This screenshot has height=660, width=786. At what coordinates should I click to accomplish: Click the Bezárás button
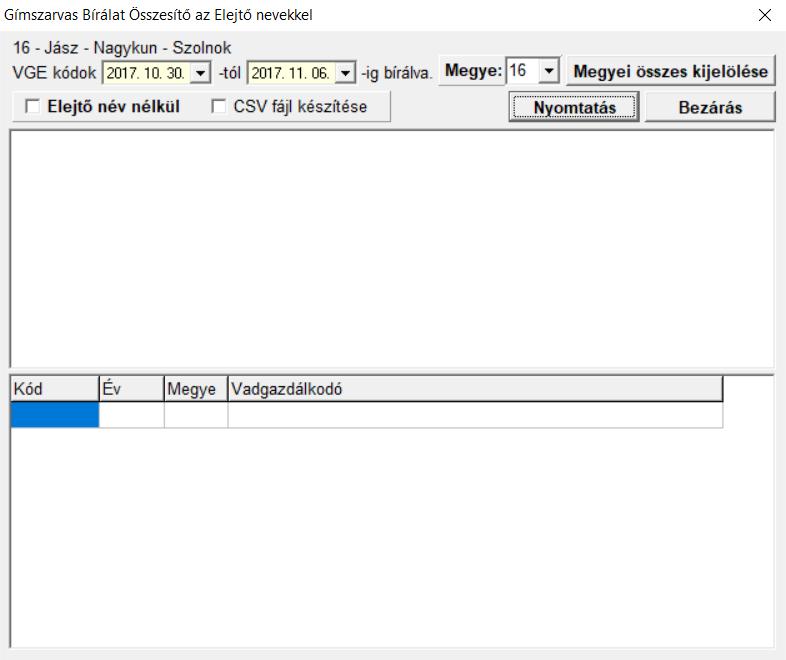click(710, 107)
